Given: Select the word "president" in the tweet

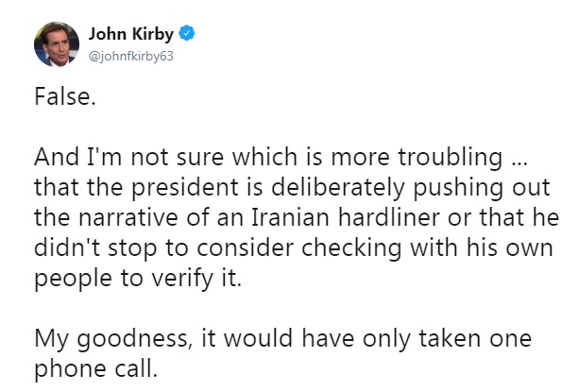Looking at the screenshot, I should [x=184, y=188].
